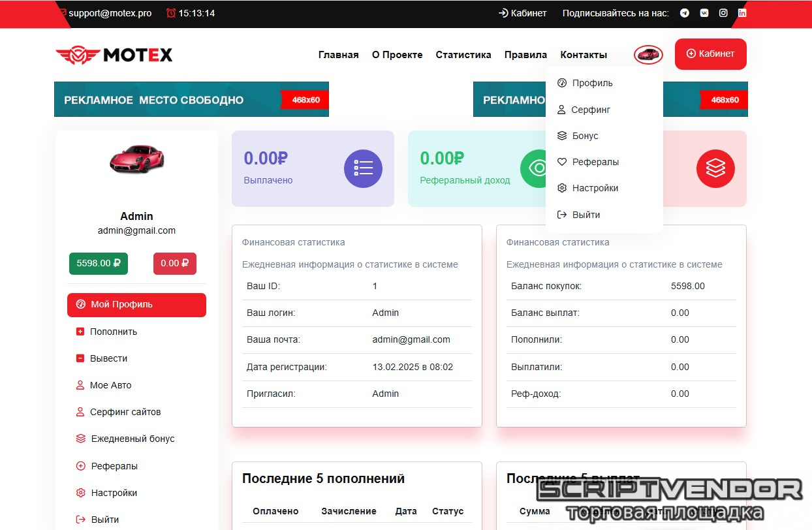Open the Instagram social icon
Image resolution: width=812 pixels, height=530 pixels.
723,13
